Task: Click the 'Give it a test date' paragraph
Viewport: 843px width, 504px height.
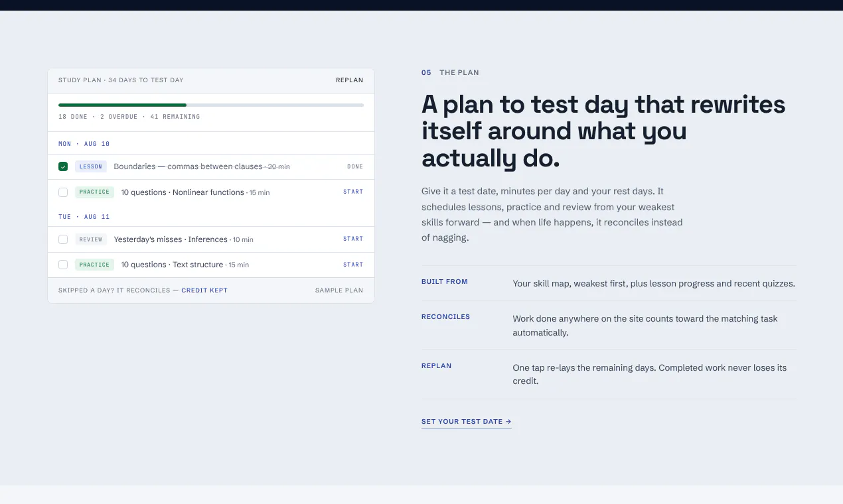Action: coord(552,214)
